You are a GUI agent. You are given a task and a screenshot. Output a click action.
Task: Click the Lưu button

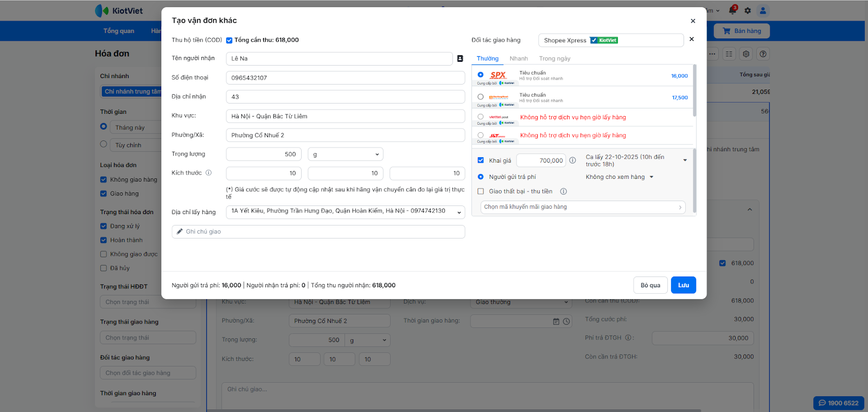pyautogui.click(x=683, y=285)
